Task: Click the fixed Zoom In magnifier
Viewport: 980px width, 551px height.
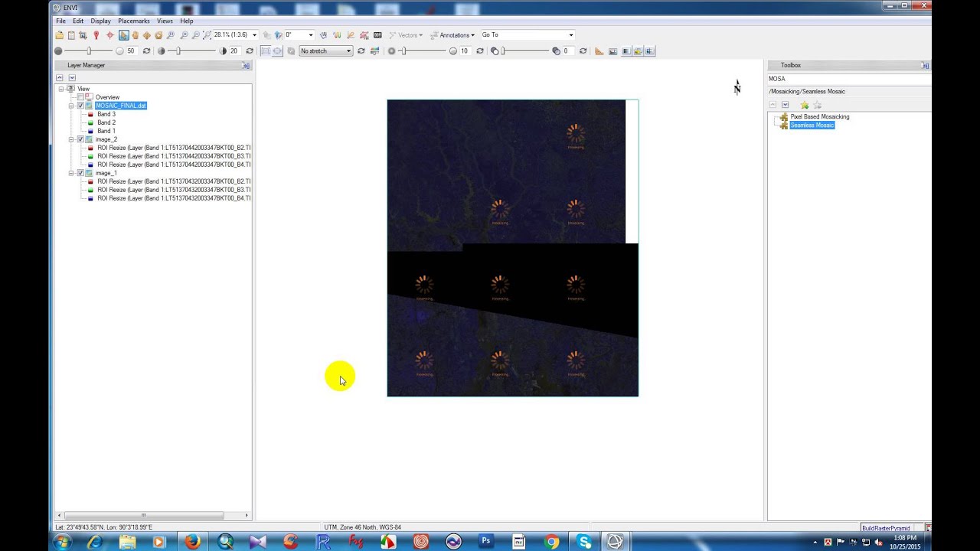Action: [184, 35]
